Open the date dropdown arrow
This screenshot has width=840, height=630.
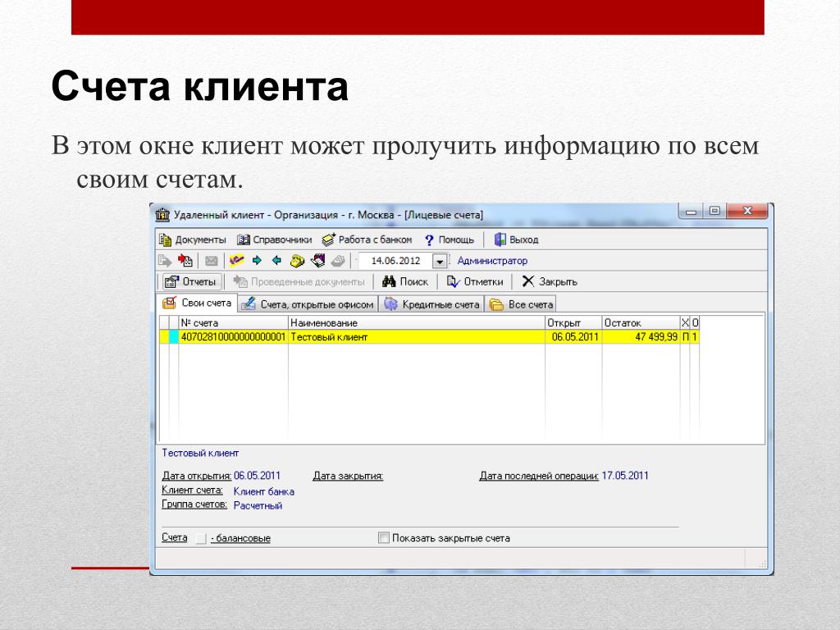[440, 262]
